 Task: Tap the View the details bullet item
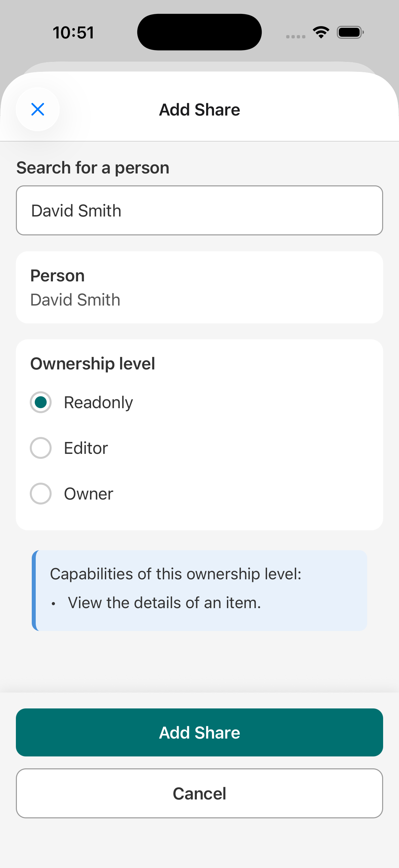pyautogui.click(x=164, y=603)
